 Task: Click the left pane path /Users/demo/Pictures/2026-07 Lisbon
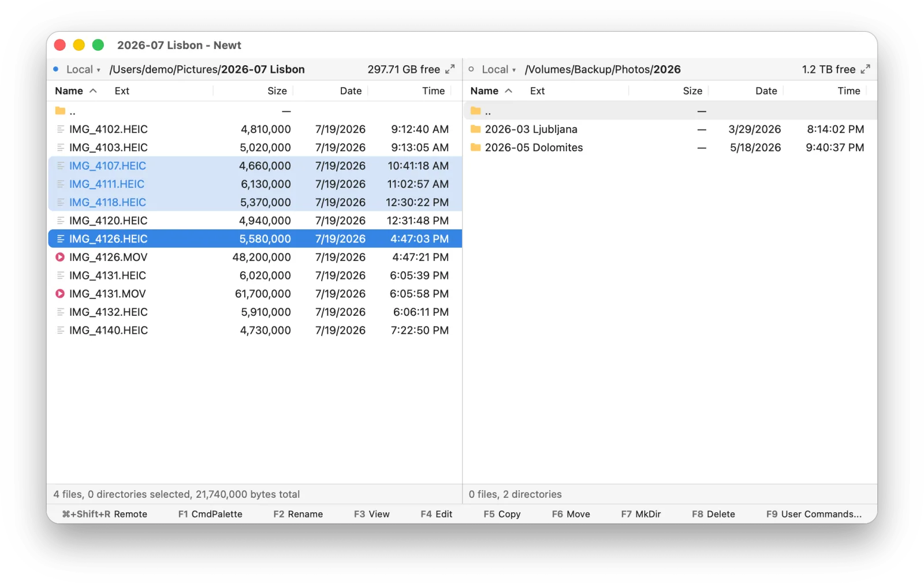[x=207, y=69]
